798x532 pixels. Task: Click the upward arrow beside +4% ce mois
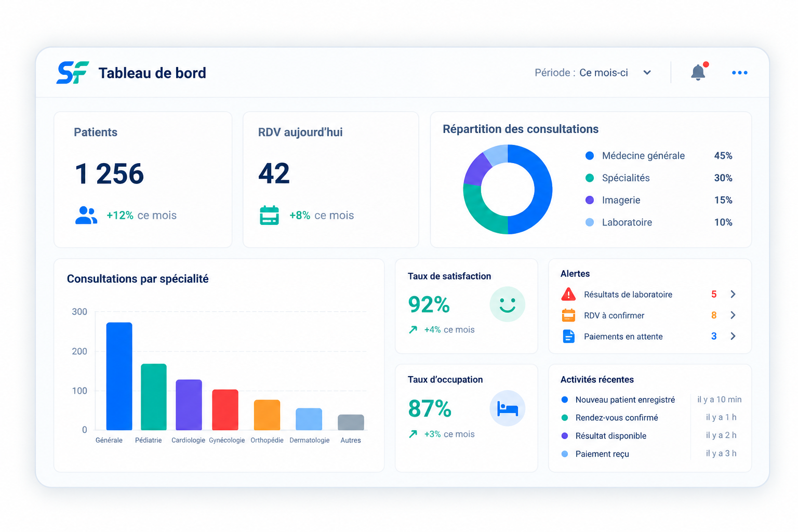pyautogui.click(x=413, y=329)
